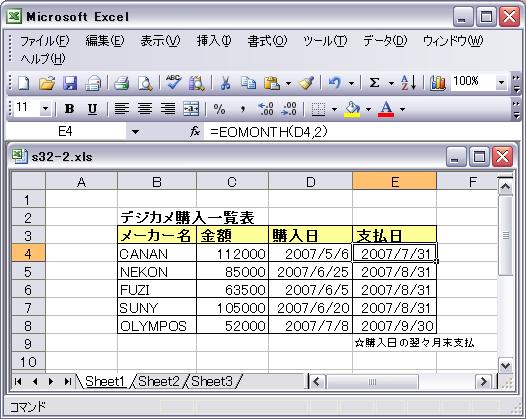
Task: Create a new blank workbook
Action: tap(23, 83)
